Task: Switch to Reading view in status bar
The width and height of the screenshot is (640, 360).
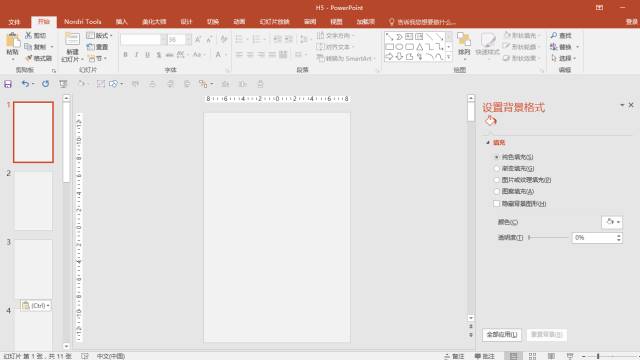Action: point(551,356)
